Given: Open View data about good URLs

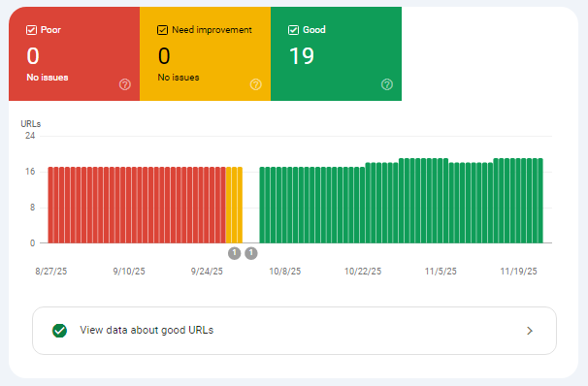Looking at the screenshot, I should click(294, 331).
